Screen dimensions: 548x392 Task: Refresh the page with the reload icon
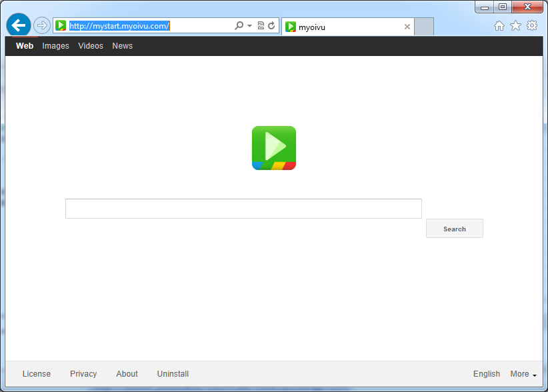point(271,25)
